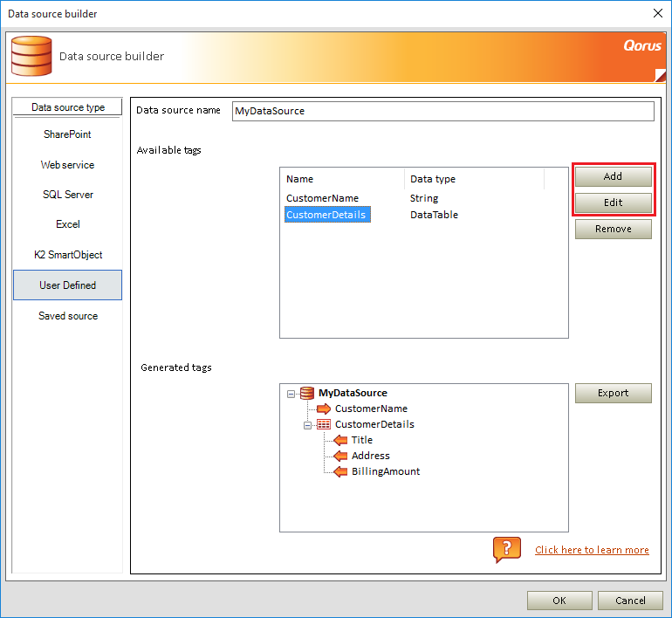Click the arrow icon beside Title
672x618 pixels.
pos(340,440)
